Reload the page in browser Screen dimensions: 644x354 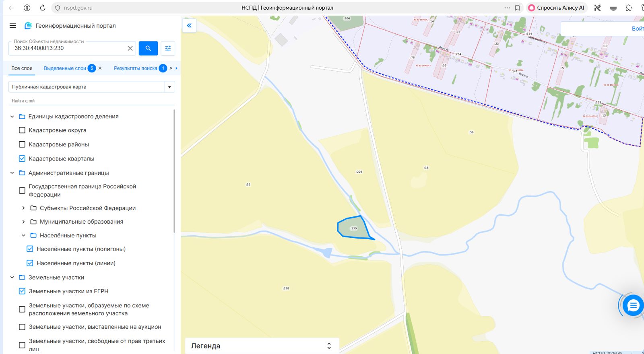pos(43,8)
